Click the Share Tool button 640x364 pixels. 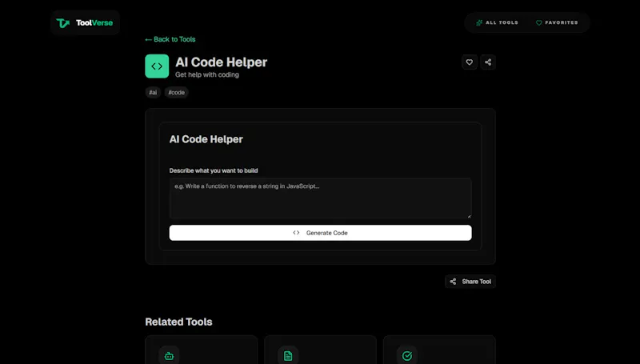point(470,282)
